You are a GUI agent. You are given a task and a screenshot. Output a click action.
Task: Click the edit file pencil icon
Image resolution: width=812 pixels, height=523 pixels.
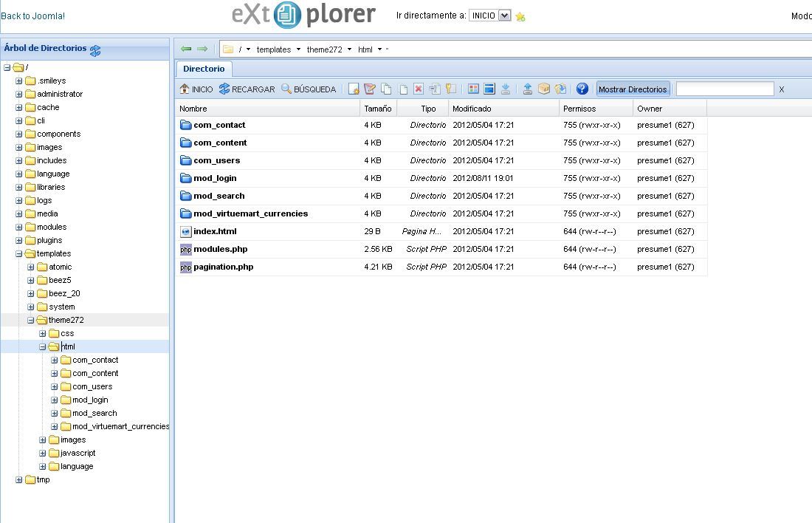(x=370, y=89)
